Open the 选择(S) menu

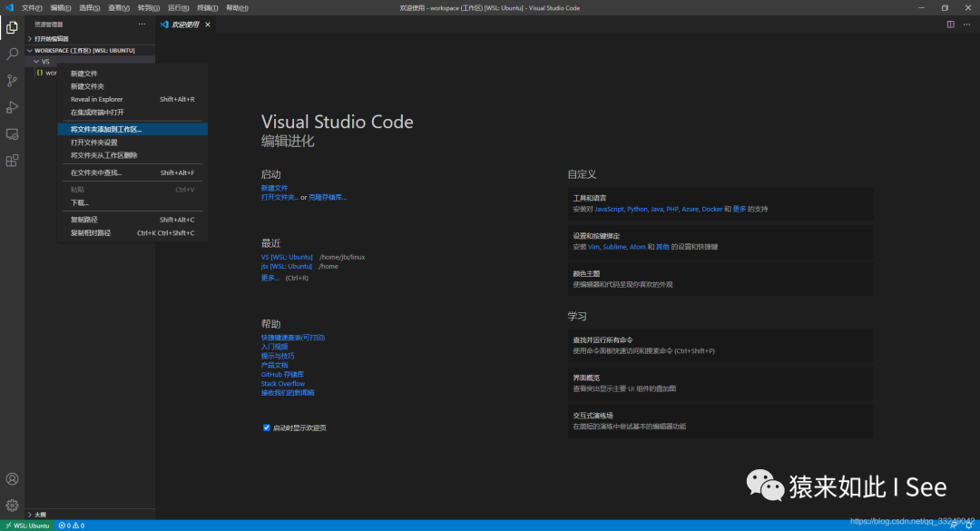point(89,8)
